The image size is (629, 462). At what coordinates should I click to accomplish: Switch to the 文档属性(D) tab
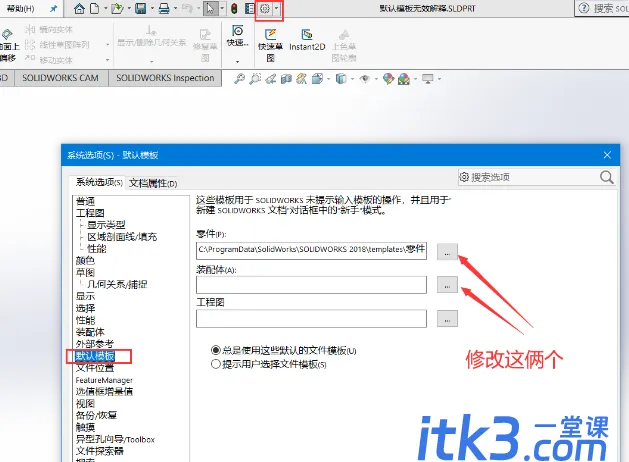point(153,183)
